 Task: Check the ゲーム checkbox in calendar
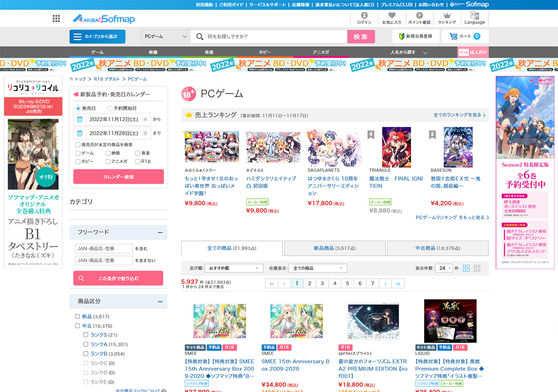(78, 153)
